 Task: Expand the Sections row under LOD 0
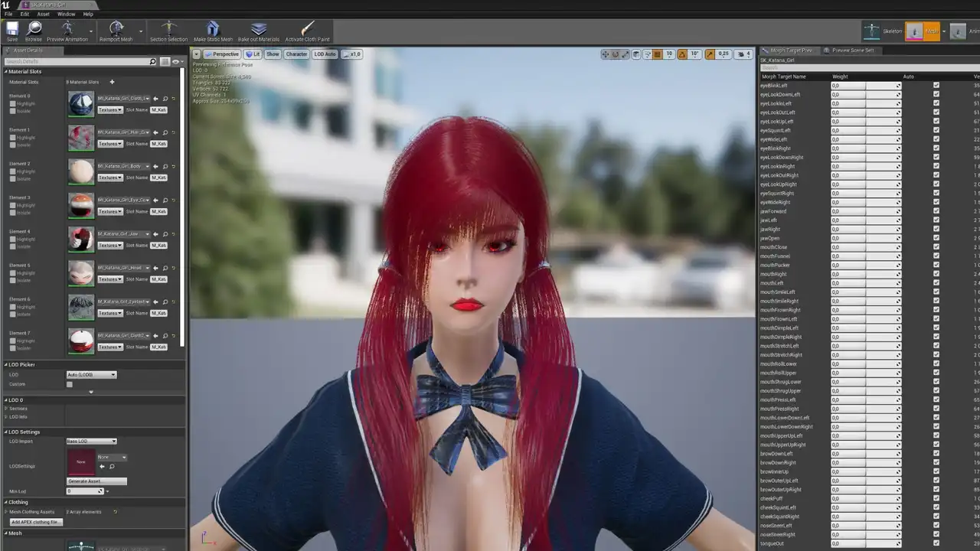7,409
